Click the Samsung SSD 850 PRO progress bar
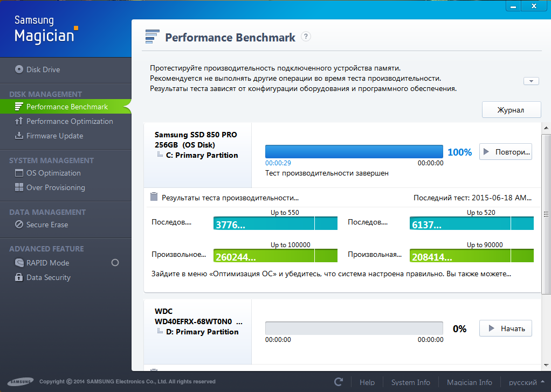Viewport: 551px width, 392px height. pyautogui.click(x=354, y=152)
